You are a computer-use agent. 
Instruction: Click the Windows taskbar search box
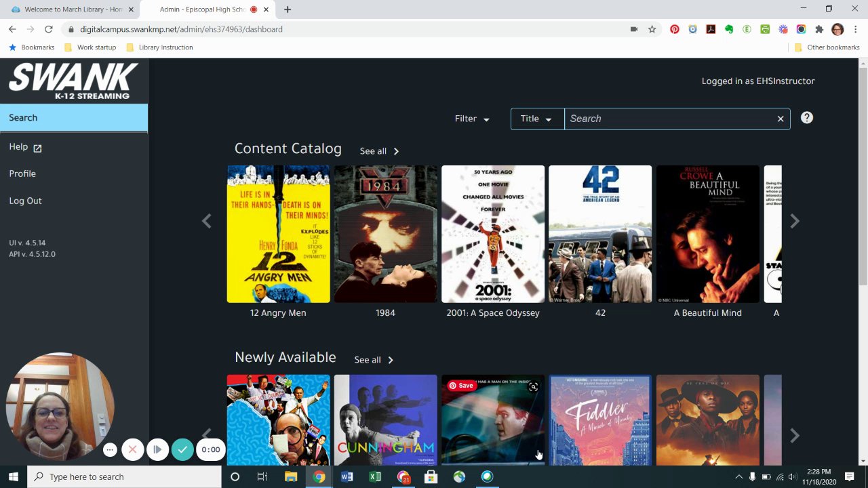[124, 476]
